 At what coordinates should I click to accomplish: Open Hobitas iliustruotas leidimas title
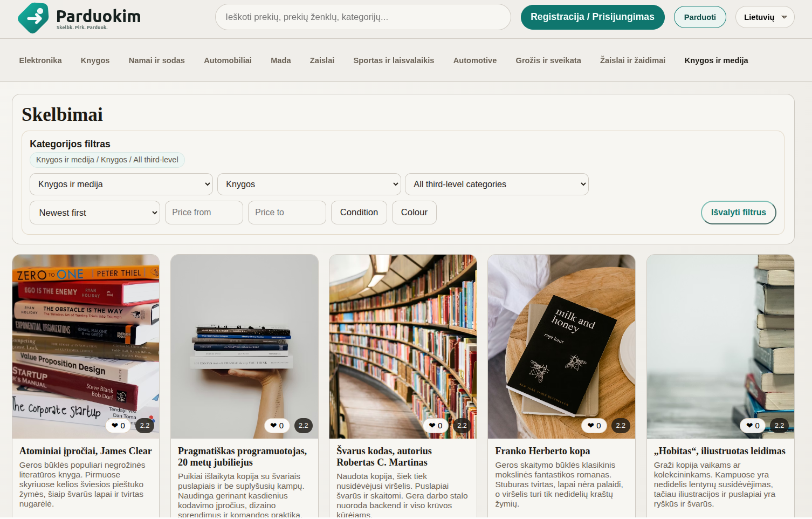click(720, 451)
